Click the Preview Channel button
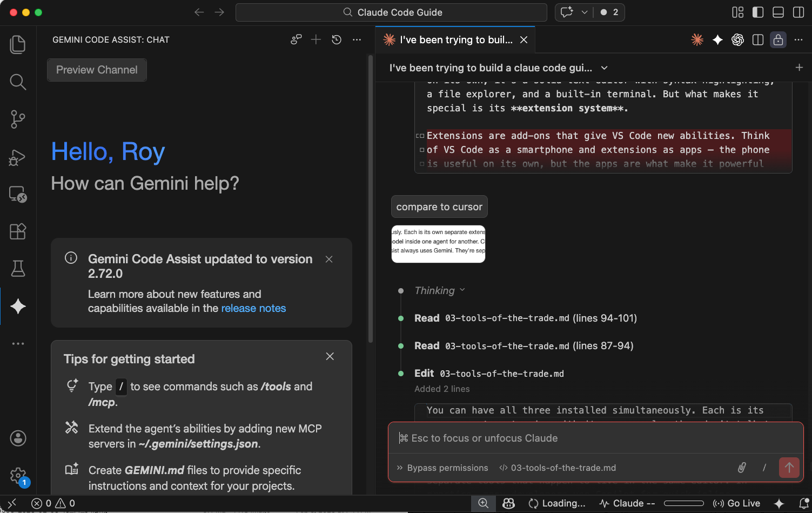The width and height of the screenshot is (812, 513). 96,70
